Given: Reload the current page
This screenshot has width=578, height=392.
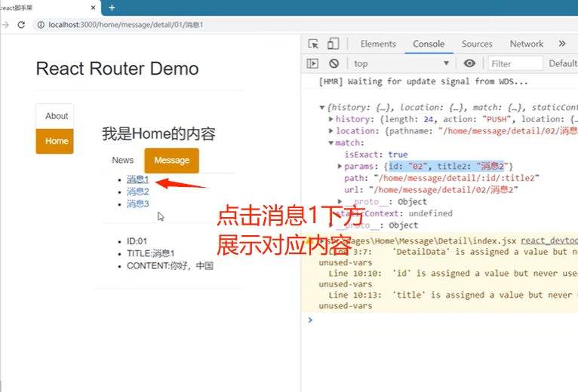Looking at the screenshot, I should click(x=21, y=25).
